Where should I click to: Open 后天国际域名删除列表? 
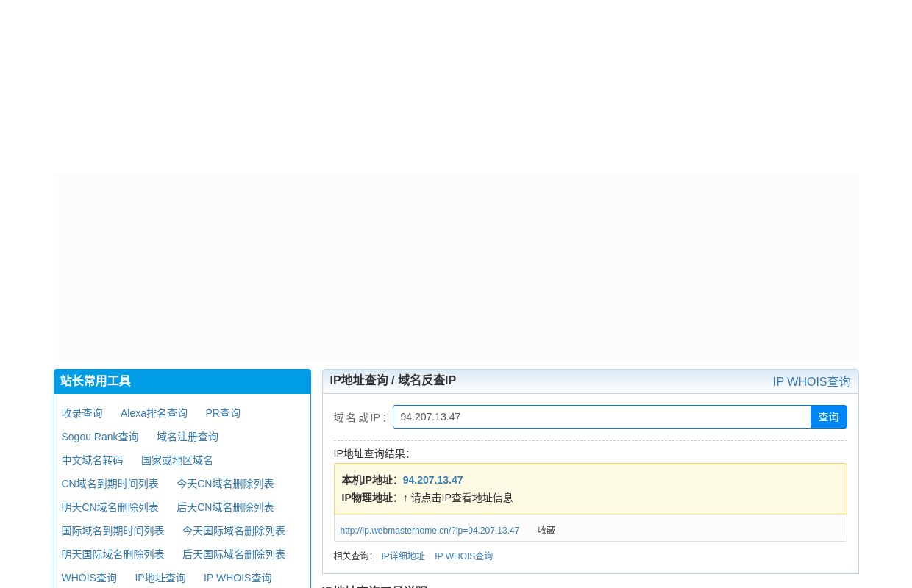(x=233, y=554)
